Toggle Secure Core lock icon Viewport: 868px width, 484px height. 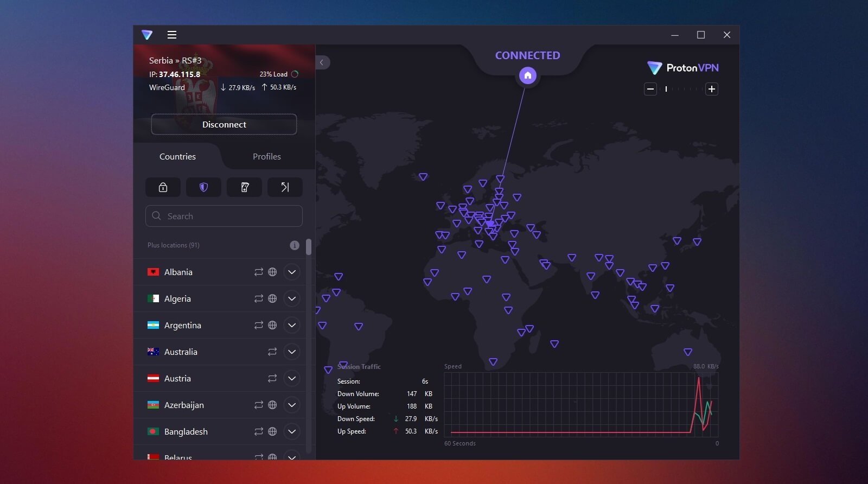pos(163,187)
